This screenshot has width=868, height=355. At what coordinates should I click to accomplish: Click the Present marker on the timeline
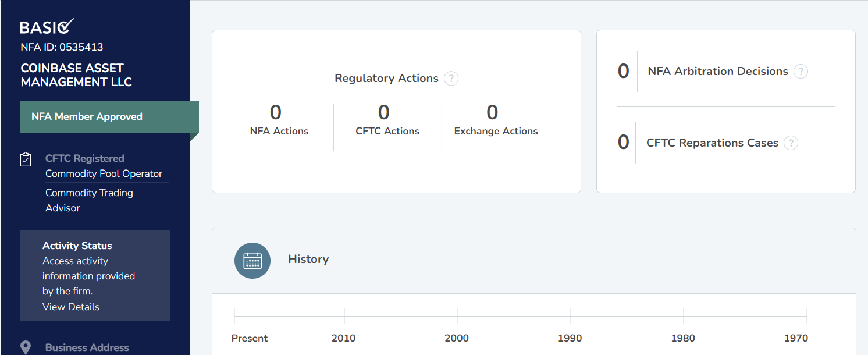250,338
